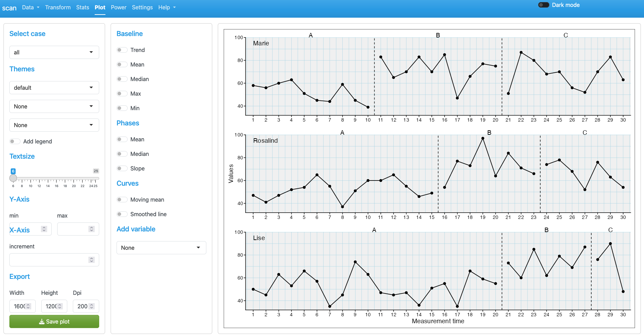This screenshot has width=644, height=335.
Task: Enable the Baseline Trend toggle
Action: coord(122,50)
